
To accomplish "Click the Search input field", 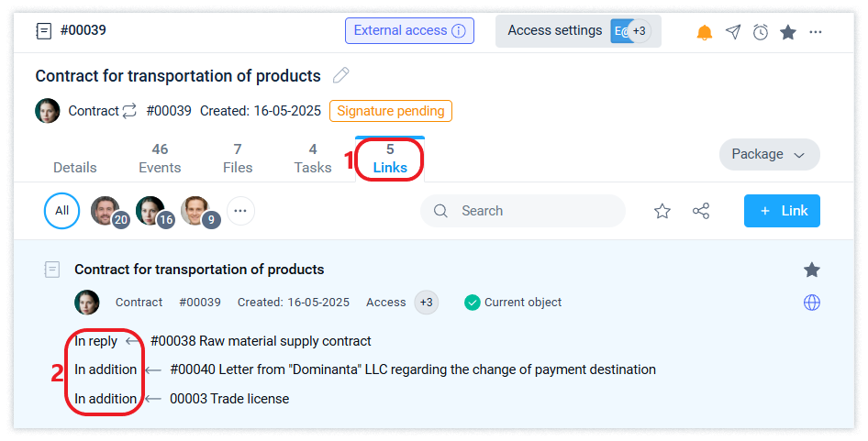I will [x=532, y=211].
